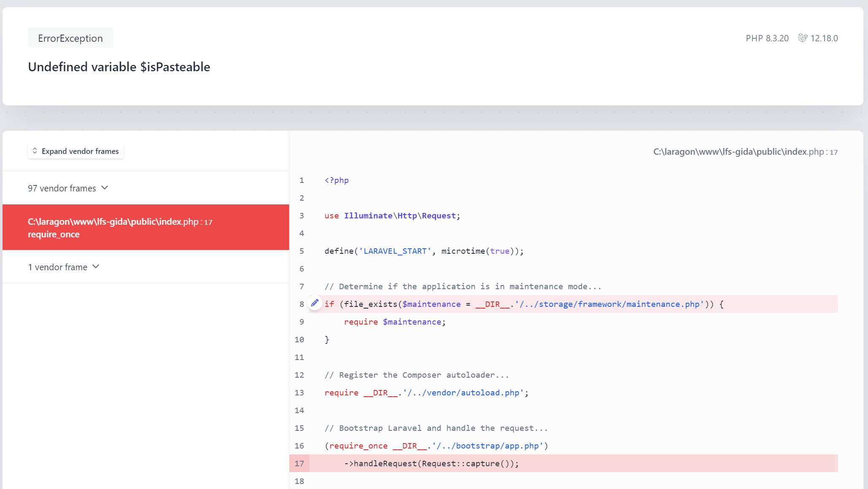Click the Laravel logo icon beside 12.18.0
Screen dimensions: 868x489
point(803,38)
